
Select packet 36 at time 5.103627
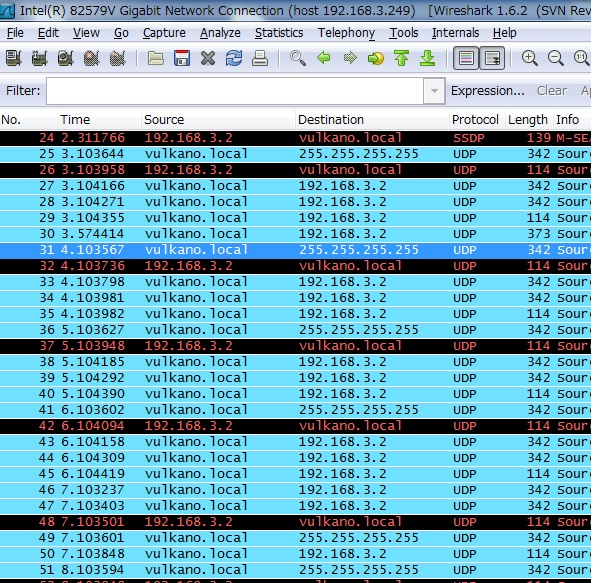(295, 330)
